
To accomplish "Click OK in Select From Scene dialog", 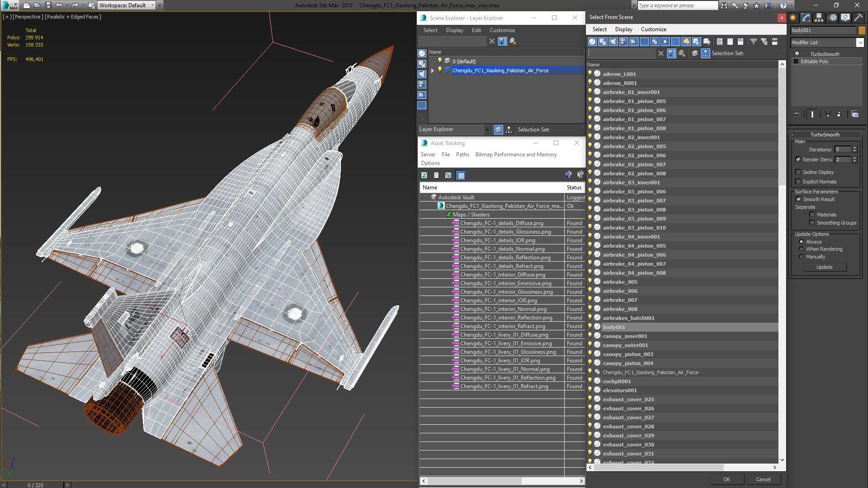I will [x=726, y=479].
